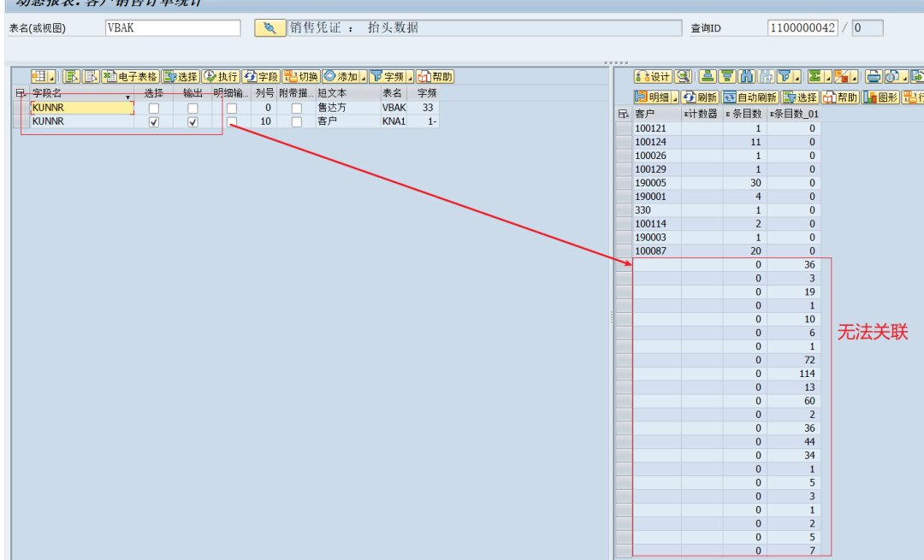The width and height of the screenshot is (924, 560).
Task: Click the 添加 add button
Action: (341, 77)
